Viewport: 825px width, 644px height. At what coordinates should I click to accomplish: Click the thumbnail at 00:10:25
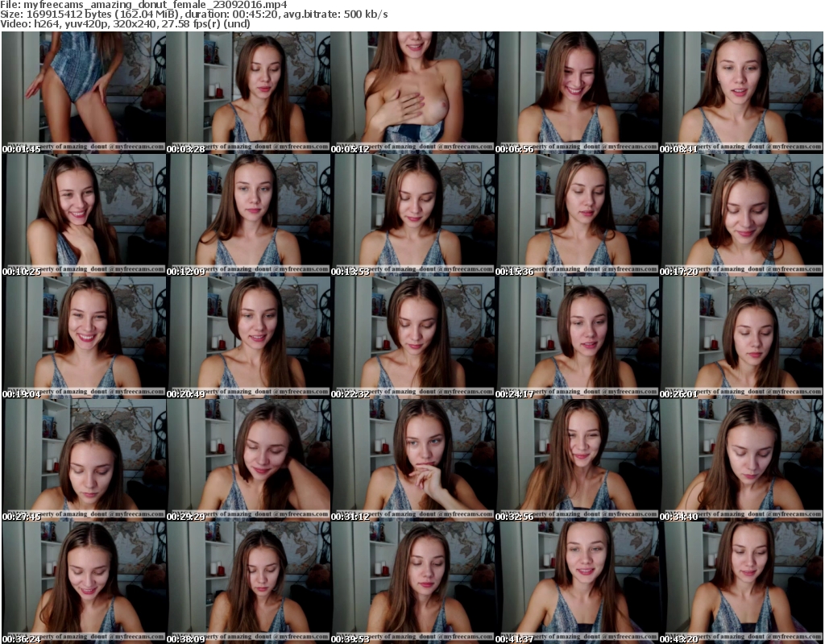[83, 214]
